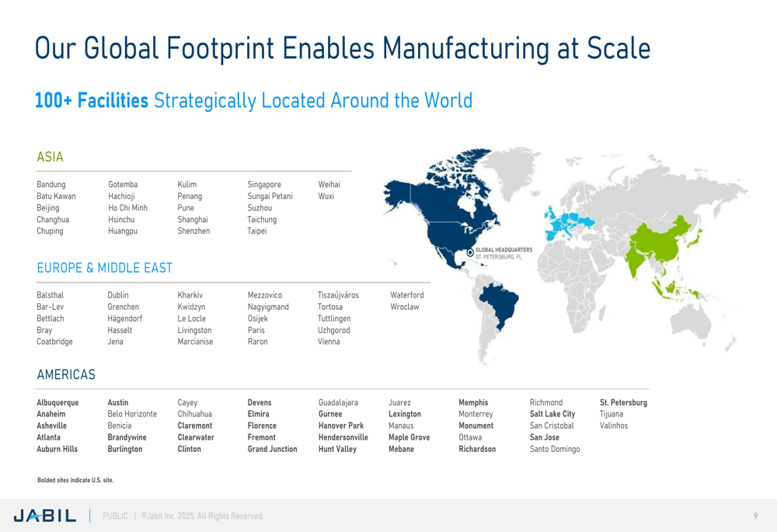The height and width of the screenshot is (532, 777).
Task: Select 'Auburn Hills' in the Americas list
Action: click(x=57, y=449)
